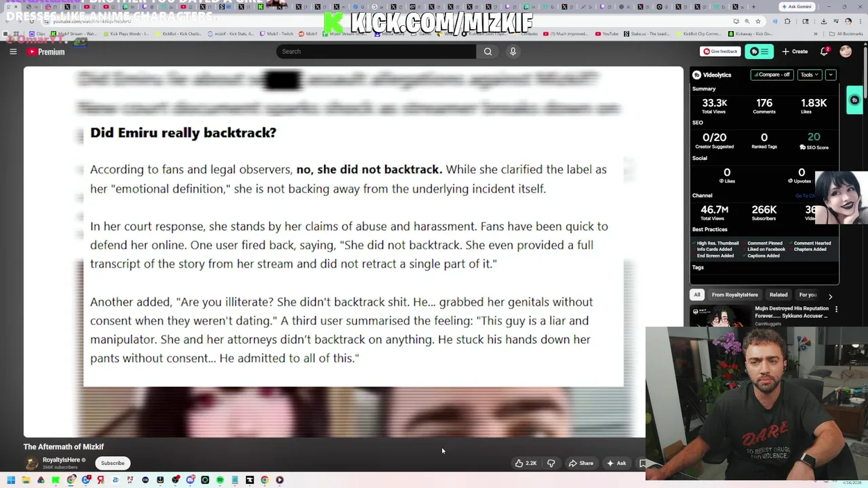Select the From RoyaltyIsHere chip
The image size is (868, 488).
(734, 295)
